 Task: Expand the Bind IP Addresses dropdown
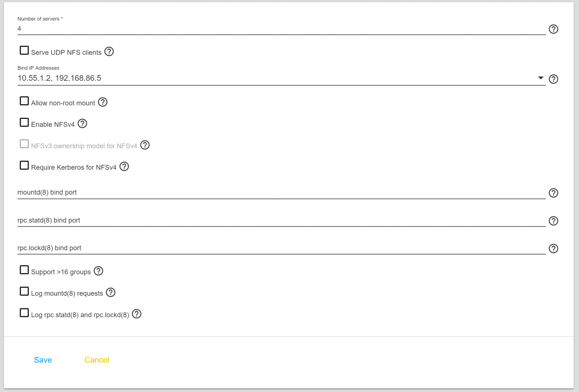pyautogui.click(x=540, y=78)
